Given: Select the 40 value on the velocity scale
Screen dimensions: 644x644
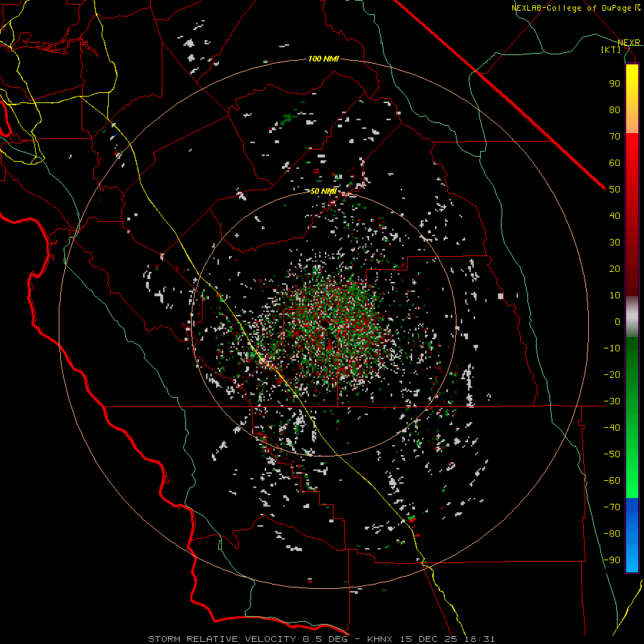Looking at the screenshot, I should tap(615, 216).
